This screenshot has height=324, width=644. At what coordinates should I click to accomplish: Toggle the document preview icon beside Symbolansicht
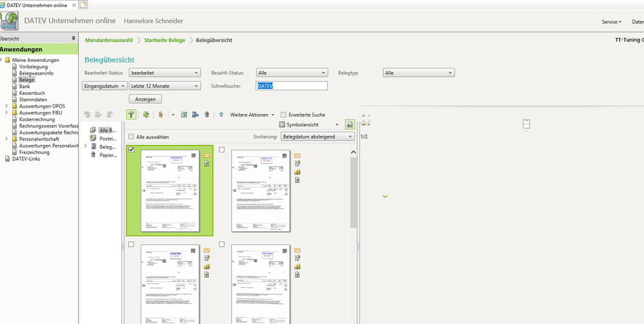[x=350, y=124]
